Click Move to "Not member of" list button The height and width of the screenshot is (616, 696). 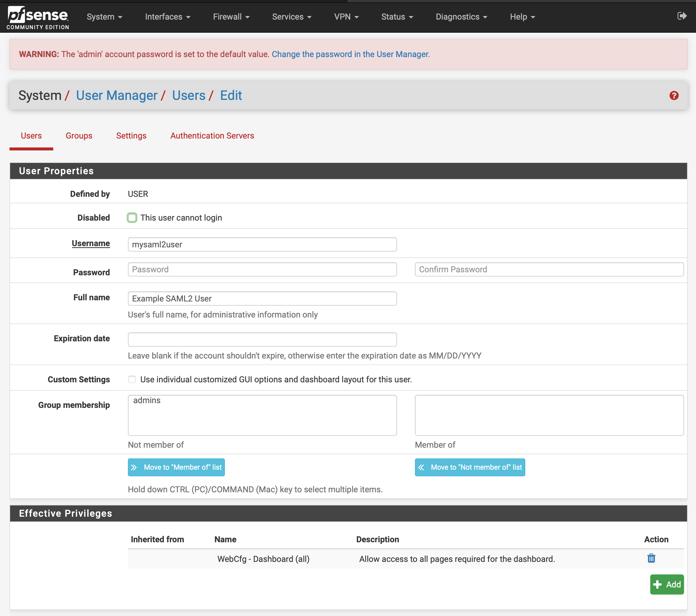[470, 467]
